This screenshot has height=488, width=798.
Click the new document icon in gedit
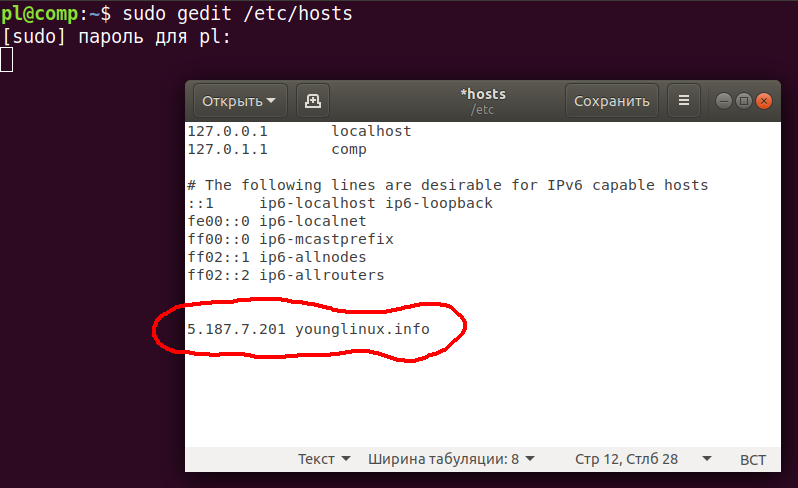(x=313, y=101)
